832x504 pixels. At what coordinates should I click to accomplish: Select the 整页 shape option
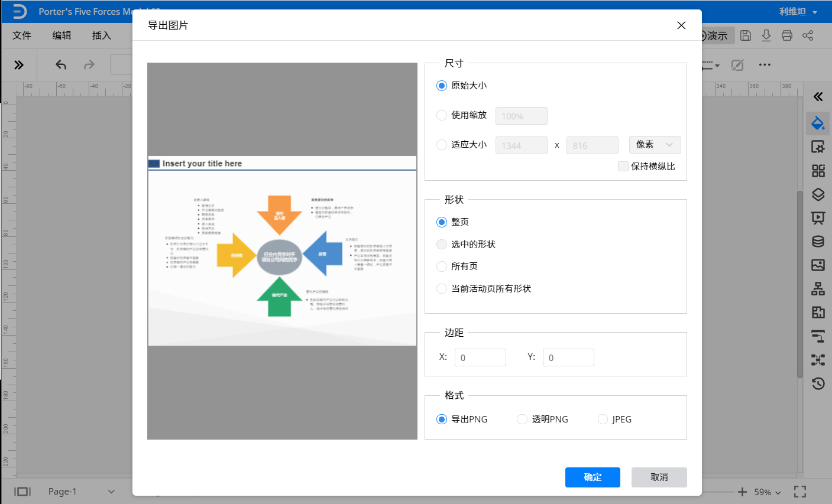pos(442,222)
